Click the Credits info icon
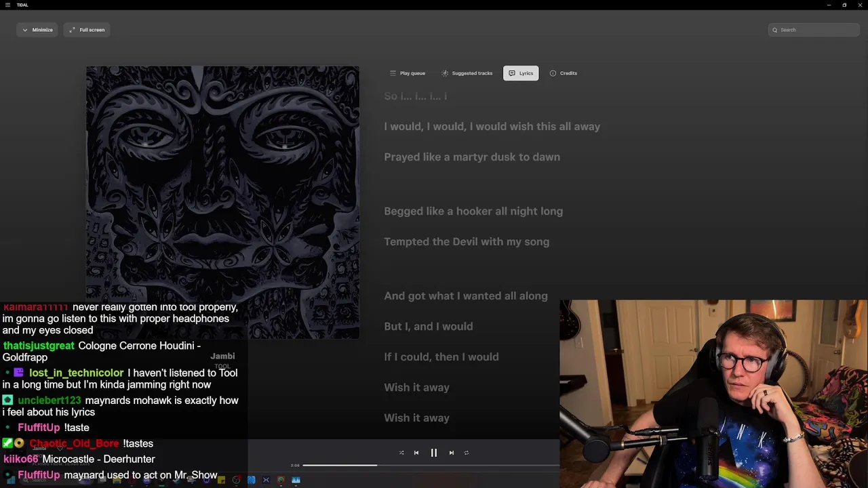868x488 pixels. pos(553,73)
